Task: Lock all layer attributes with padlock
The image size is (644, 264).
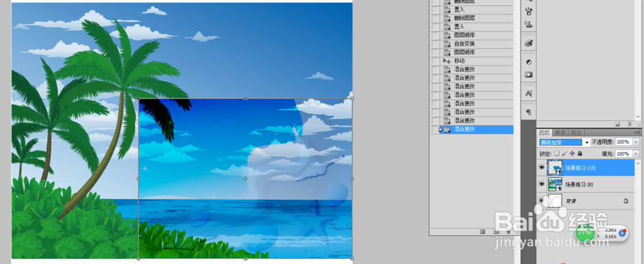Action: coord(580,153)
